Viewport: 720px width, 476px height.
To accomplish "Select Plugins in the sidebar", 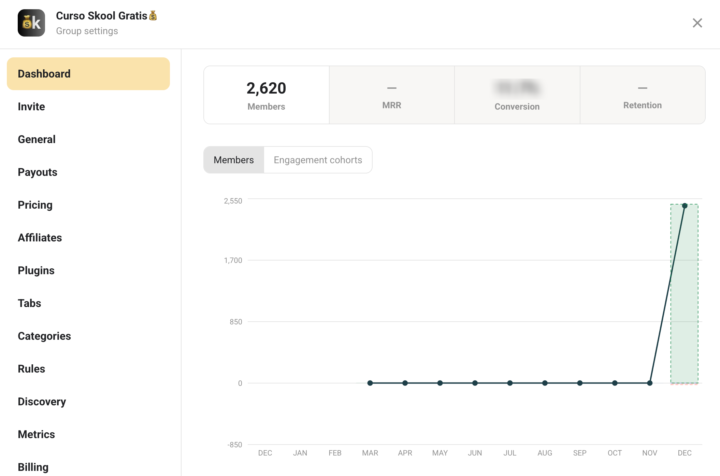I will tap(88, 270).
